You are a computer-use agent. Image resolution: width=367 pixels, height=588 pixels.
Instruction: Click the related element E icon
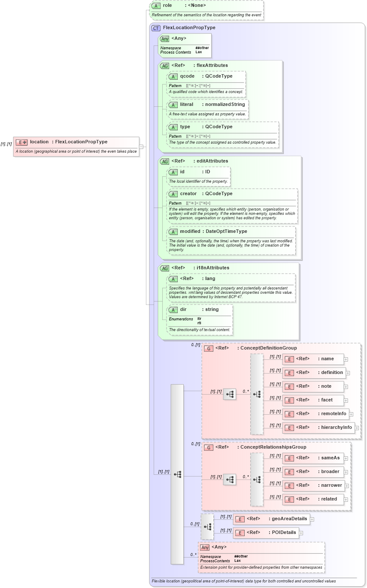(x=289, y=500)
